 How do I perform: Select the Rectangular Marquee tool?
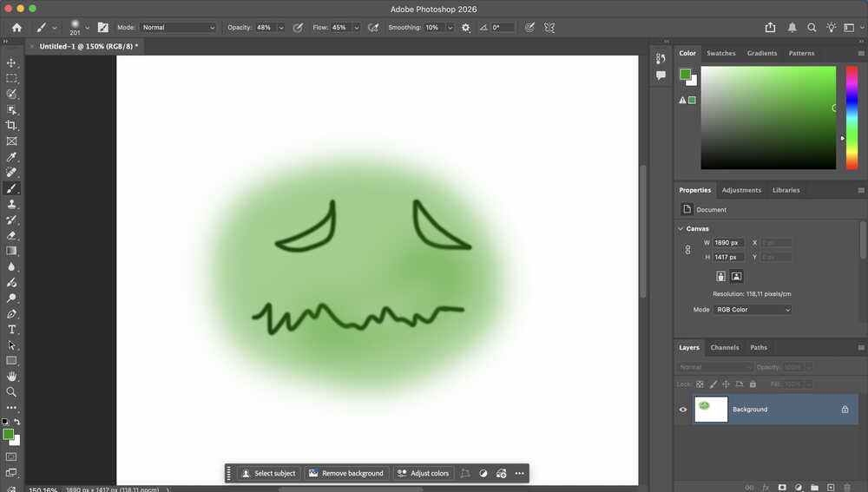click(x=11, y=79)
